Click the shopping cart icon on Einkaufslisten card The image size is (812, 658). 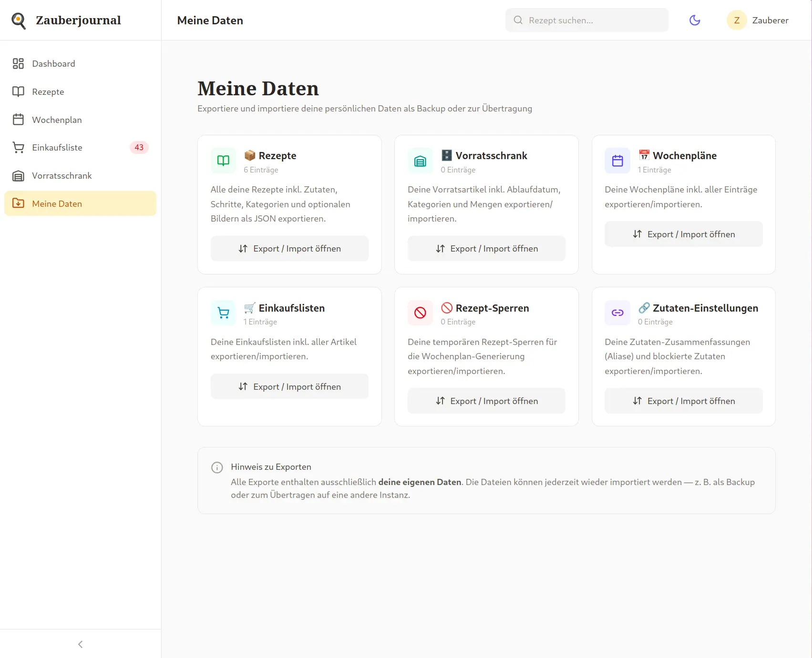point(223,313)
